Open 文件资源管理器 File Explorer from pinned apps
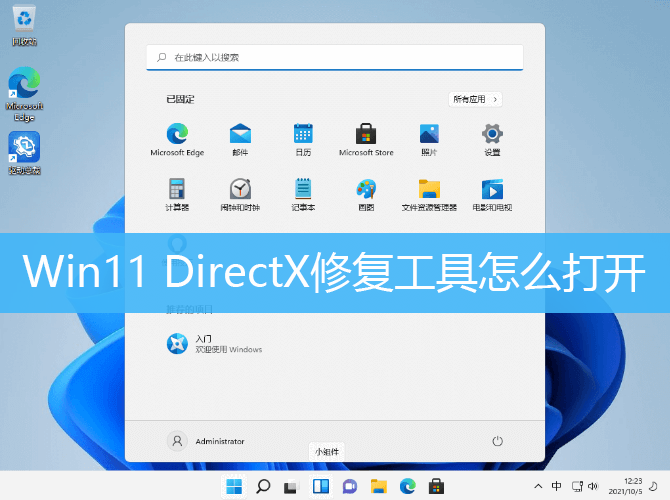 (x=429, y=190)
